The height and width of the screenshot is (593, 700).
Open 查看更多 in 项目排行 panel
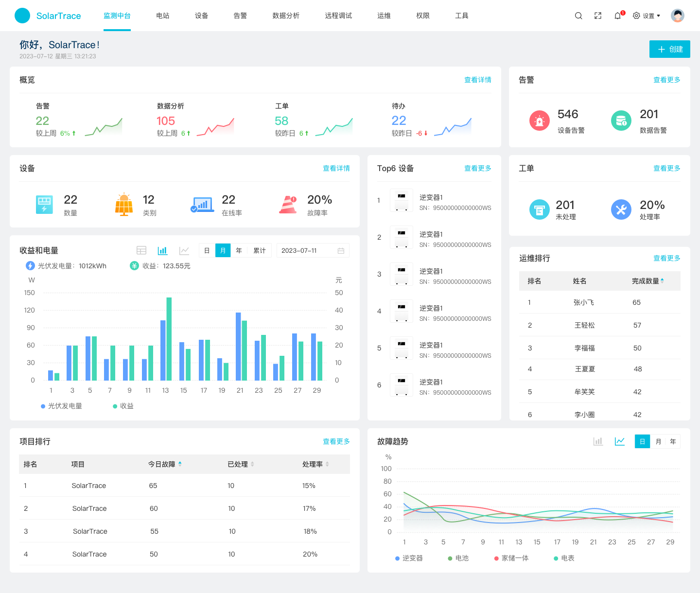336,441
